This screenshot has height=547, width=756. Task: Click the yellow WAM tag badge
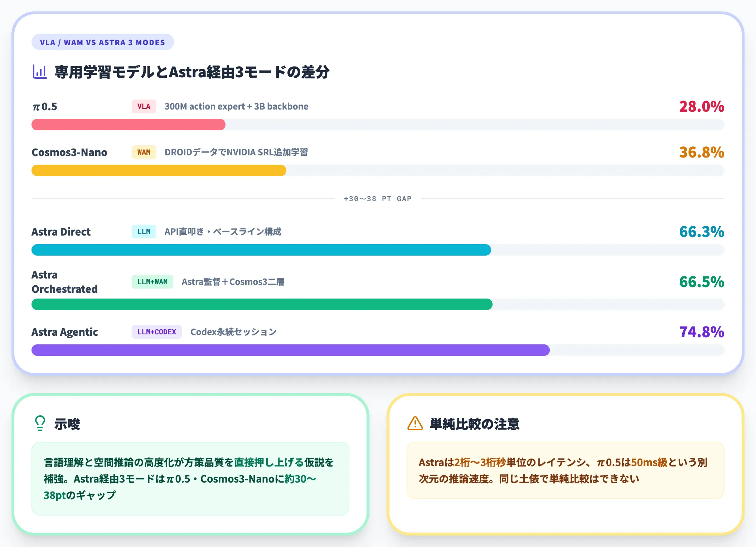144,152
